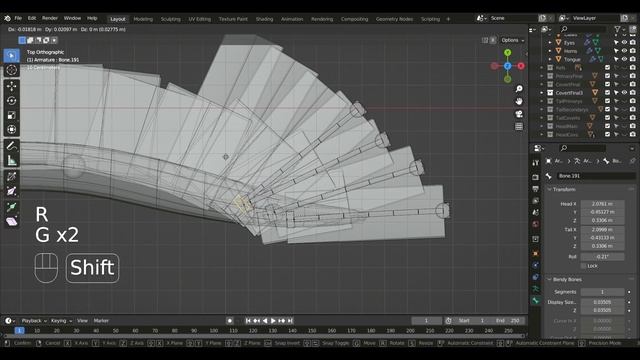Toggle render camera icon for Tongue

pyautogui.click(x=633, y=59)
